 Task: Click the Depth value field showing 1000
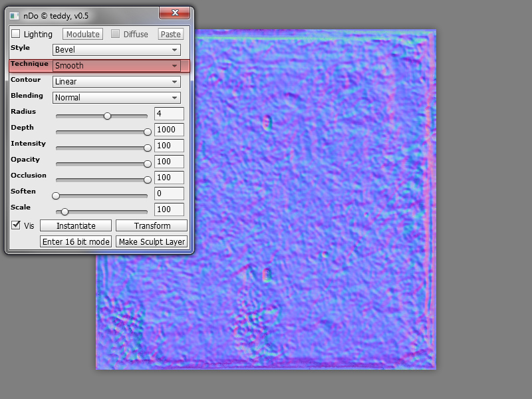tap(169, 130)
